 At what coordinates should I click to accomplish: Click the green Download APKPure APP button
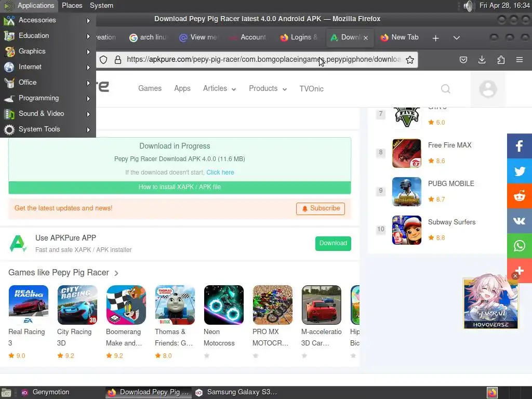[333, 244]
